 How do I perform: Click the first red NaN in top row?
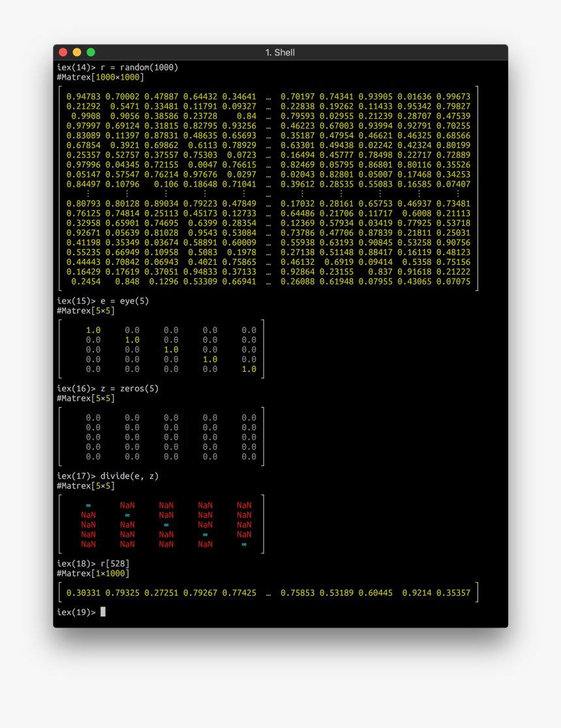[x=127, y=505]
